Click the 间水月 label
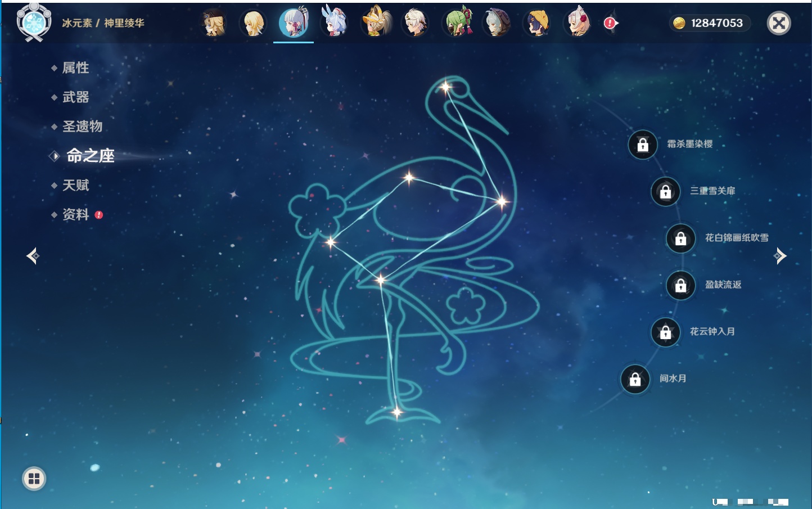The image size is (812, 509). 673,379
